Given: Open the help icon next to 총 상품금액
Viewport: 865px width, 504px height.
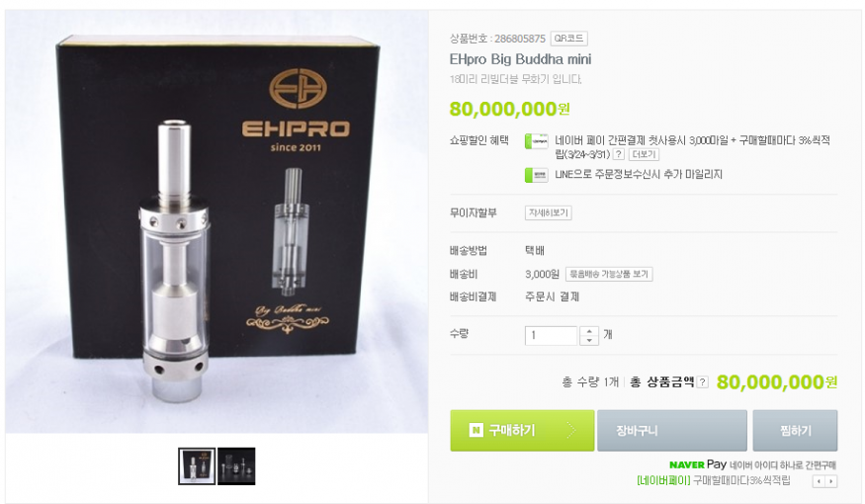Looking at the screenshot, I should click(702, 382).
